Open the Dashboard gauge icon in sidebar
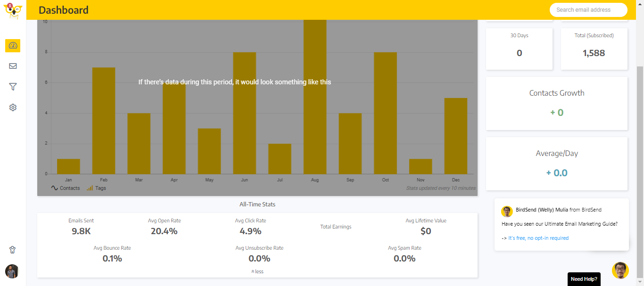 pos(13,46)
